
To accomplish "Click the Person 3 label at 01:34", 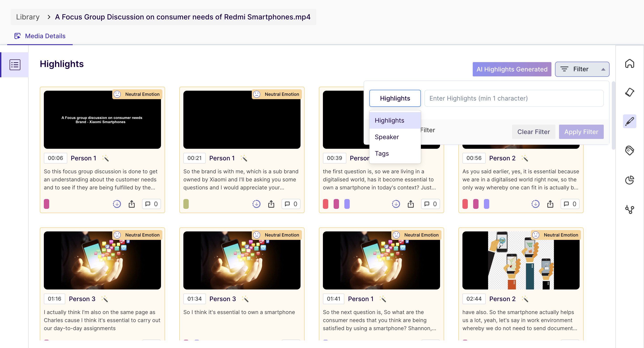I will [222, 299].
